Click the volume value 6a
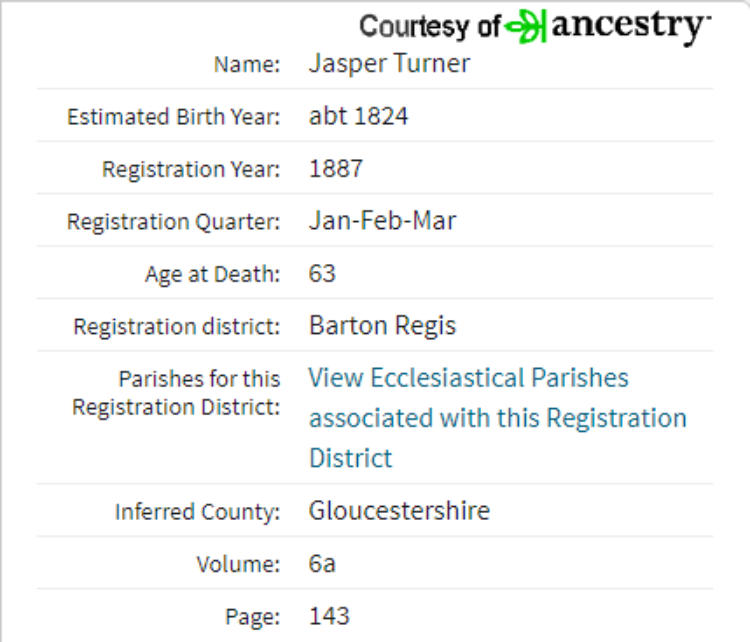750x642 pixels. coord(322,564)
